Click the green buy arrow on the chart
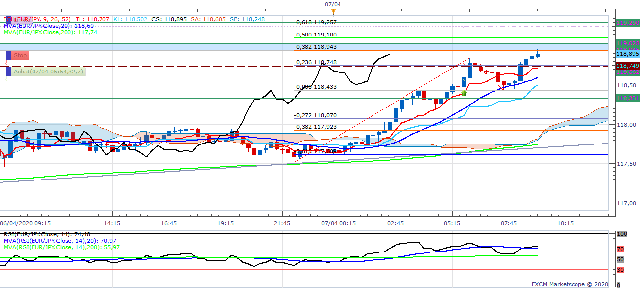 464,92
